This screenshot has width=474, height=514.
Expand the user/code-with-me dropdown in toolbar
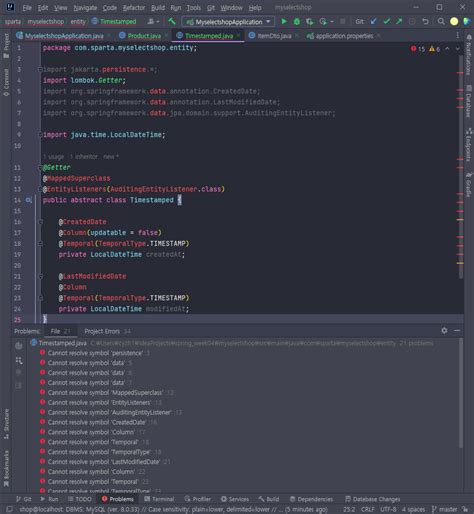coord(153,22)
